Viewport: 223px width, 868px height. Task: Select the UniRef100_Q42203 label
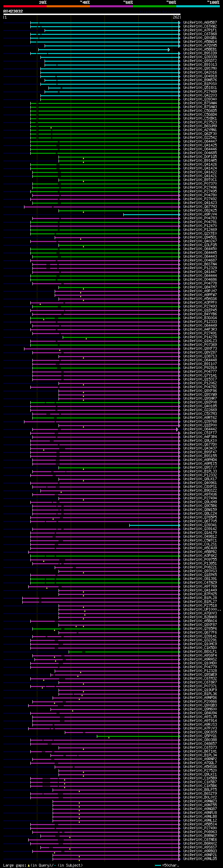[200, 96]
